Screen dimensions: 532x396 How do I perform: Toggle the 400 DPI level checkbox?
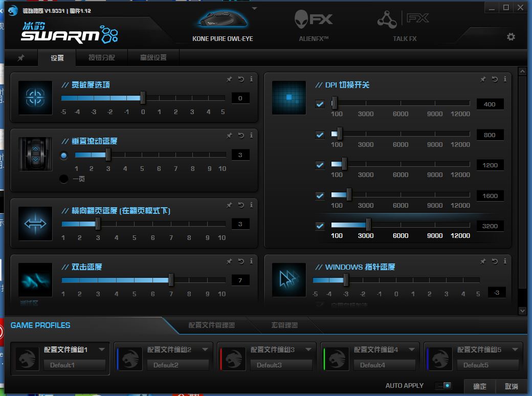point(320,104)
